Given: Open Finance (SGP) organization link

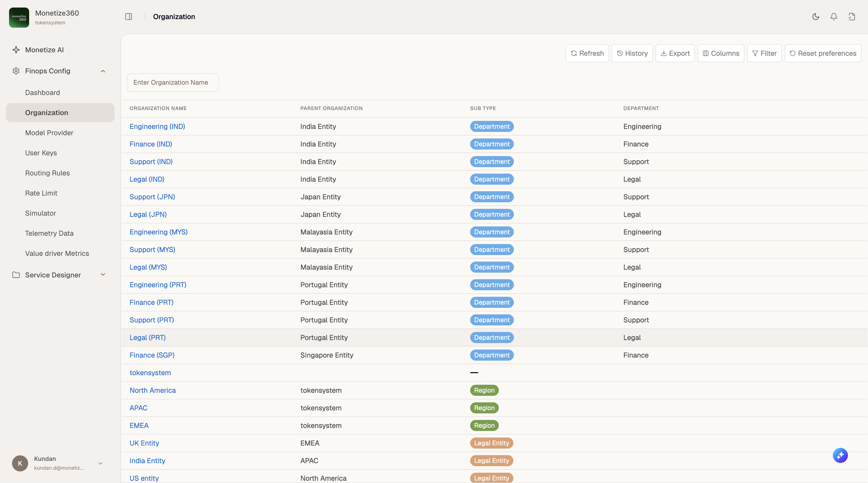Looking at the screenshot, I should pos(152,355).
